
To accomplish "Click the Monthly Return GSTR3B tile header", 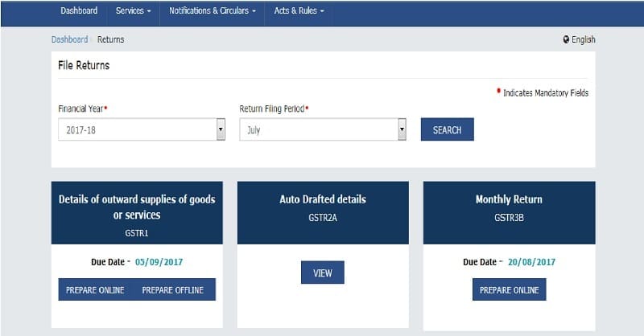I will [x=510, y=213].
